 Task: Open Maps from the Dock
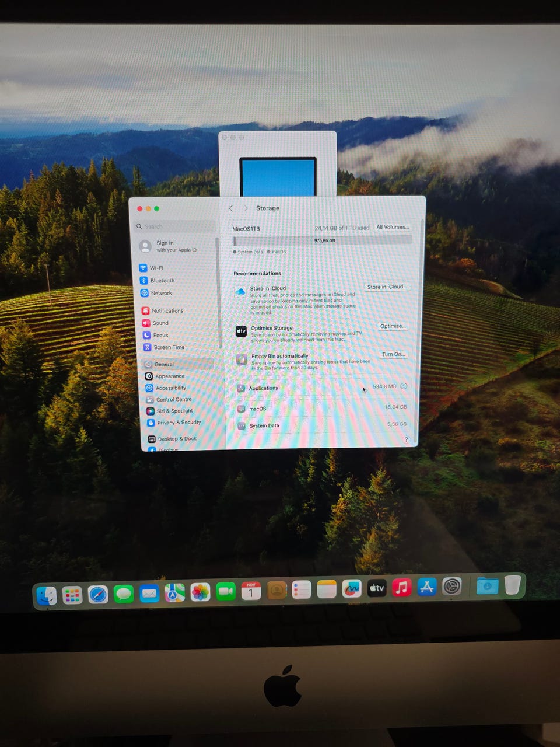[x=174, y=594]
